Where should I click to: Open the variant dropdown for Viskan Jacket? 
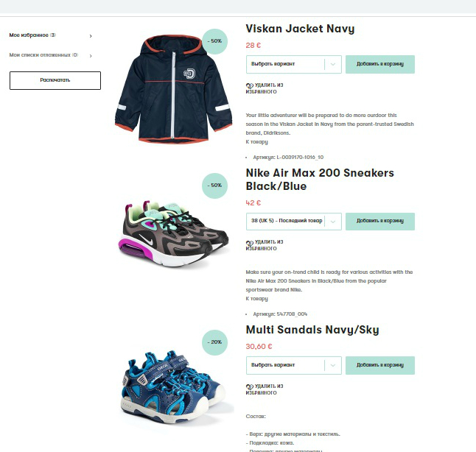294,64
